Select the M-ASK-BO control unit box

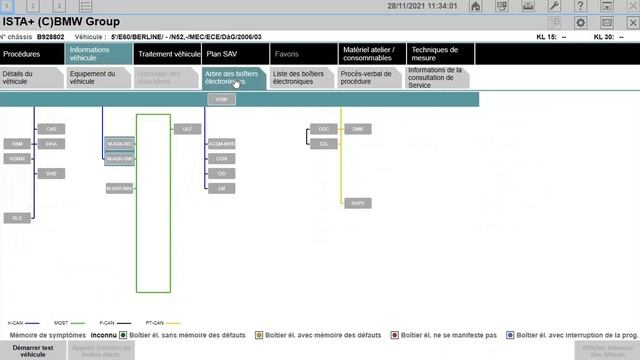[x=119, y=144]
